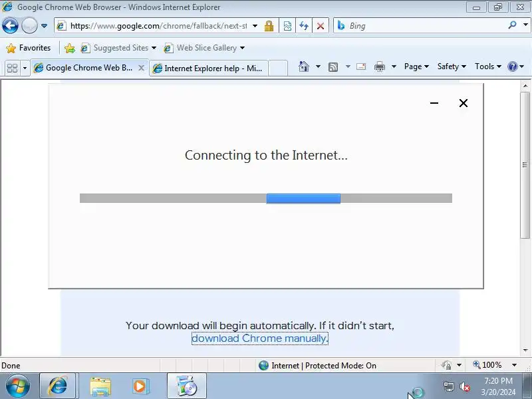Click the page scroll down arrow
The image size is (532, 399).
[525, 350]
